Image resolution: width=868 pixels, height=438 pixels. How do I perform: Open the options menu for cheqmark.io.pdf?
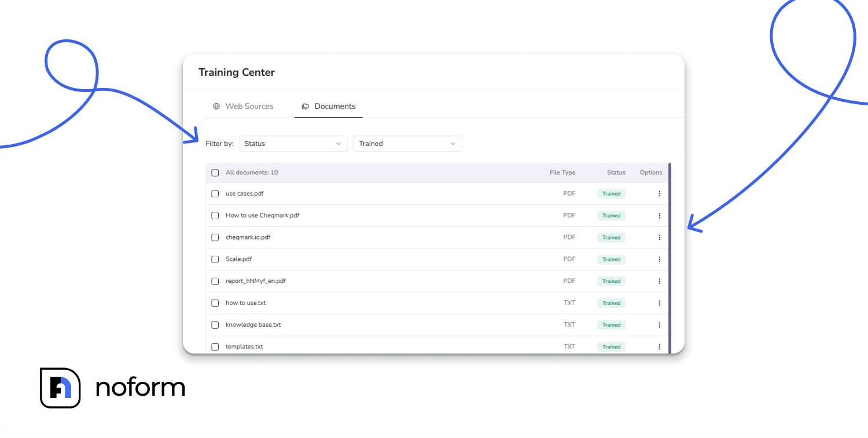[659, 237]
